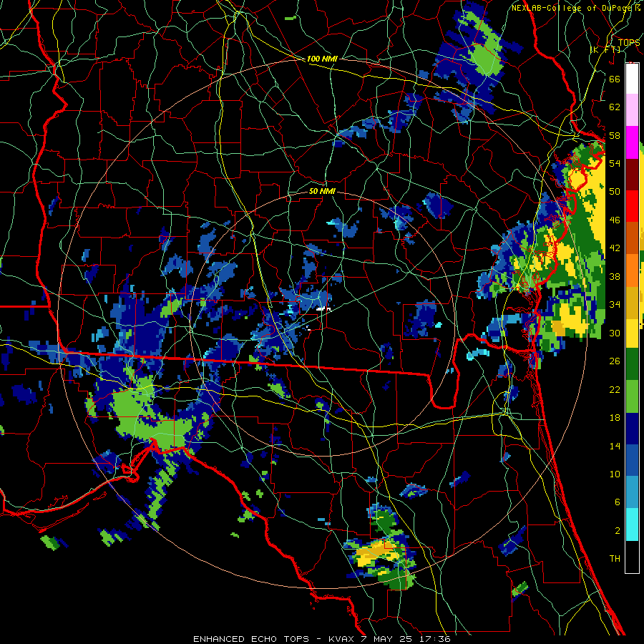Screen dimensions: 644x644
Task: Click the yellow legend swatch
Action: [632, 333]
